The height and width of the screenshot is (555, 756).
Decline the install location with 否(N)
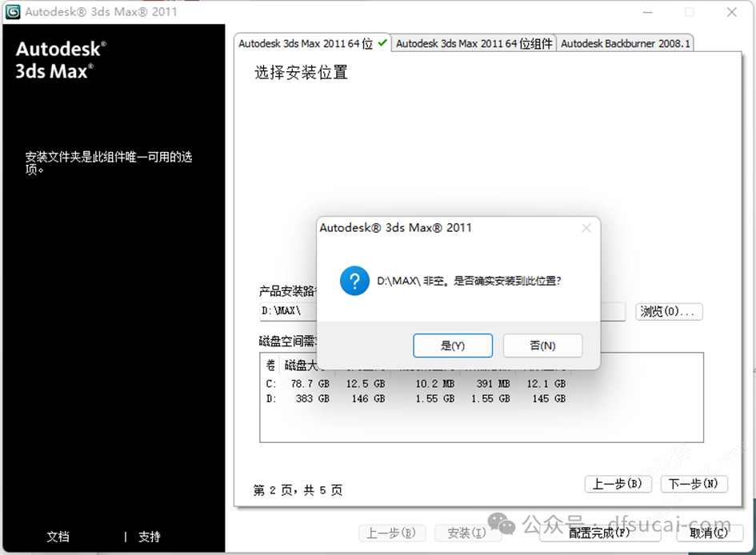[542, 345]
